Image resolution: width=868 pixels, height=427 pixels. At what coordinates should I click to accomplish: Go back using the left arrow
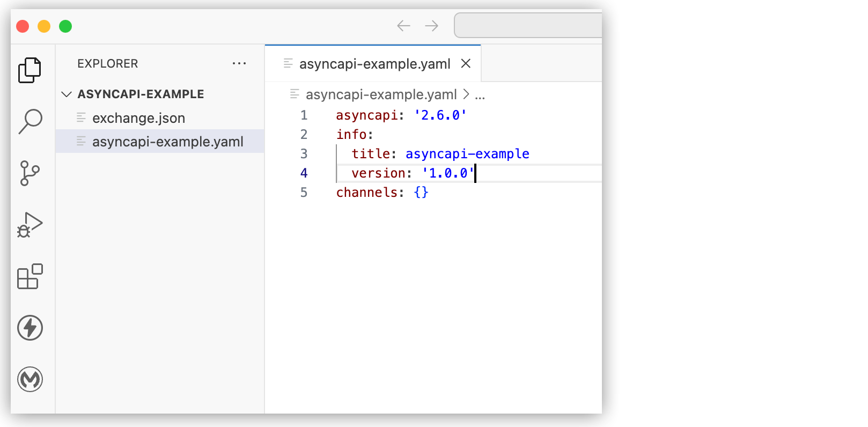[403, 25]
